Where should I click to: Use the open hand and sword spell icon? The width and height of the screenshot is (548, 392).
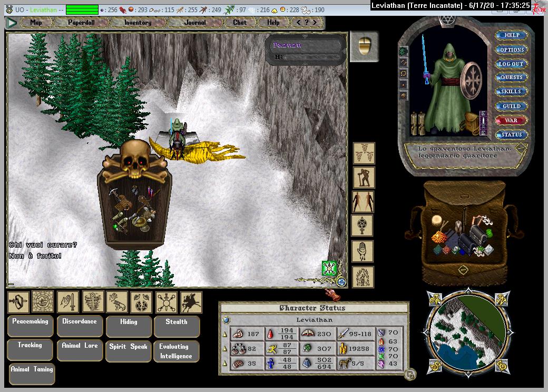(68, 301)
